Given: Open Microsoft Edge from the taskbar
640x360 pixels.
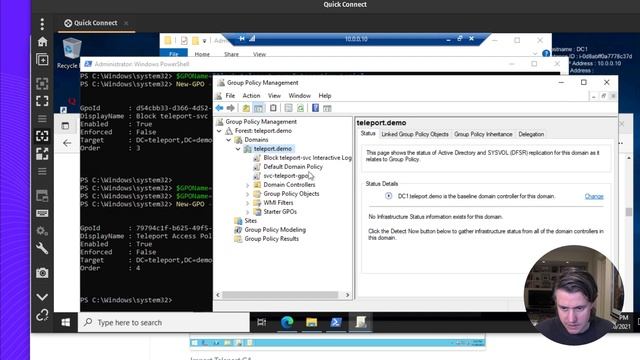Looking at the screenshot, I should point(287,322).
